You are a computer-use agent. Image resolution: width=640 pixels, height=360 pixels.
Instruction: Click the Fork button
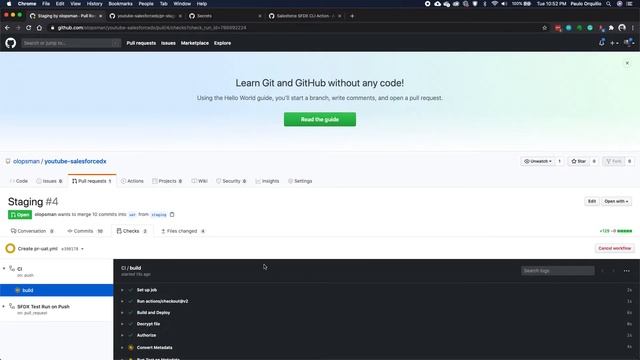614,161
